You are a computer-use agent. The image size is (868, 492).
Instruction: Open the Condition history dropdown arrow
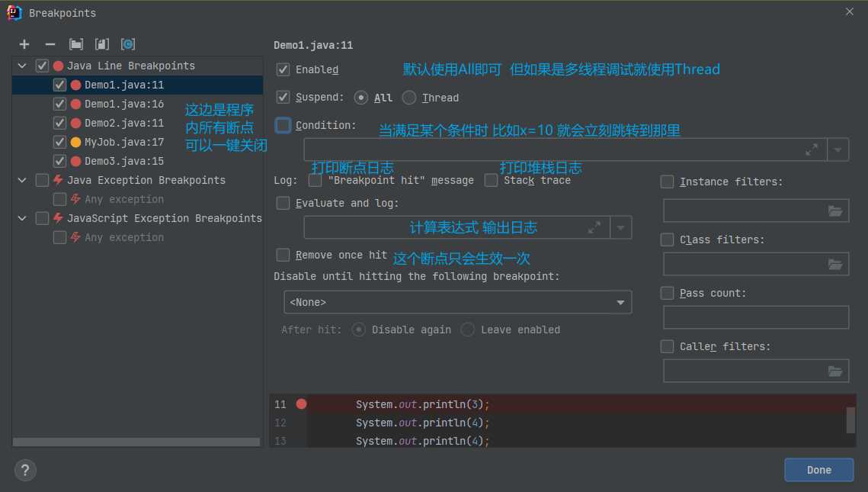point(838,150)
